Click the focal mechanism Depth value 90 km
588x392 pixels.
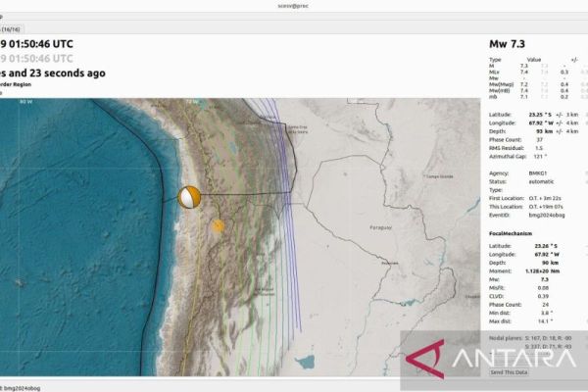550,263
